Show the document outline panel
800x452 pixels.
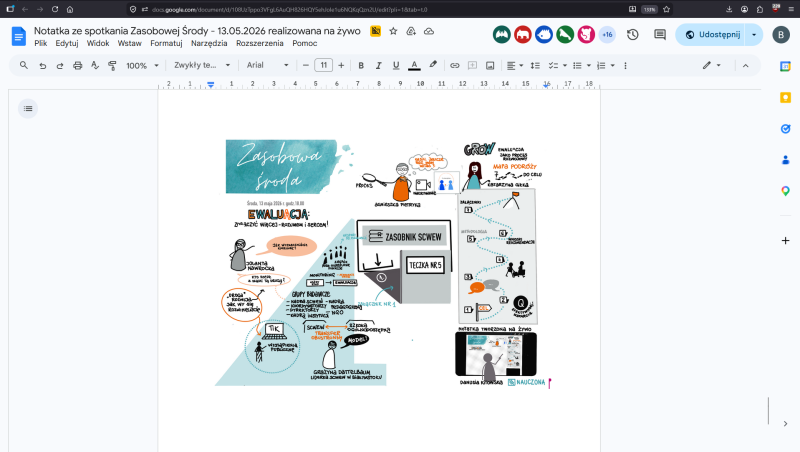(x=28, y=109)
